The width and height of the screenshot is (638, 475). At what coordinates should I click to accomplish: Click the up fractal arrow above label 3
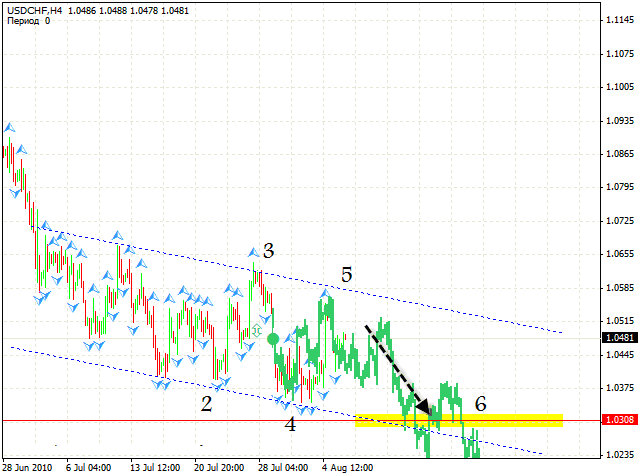click(253, 253)
